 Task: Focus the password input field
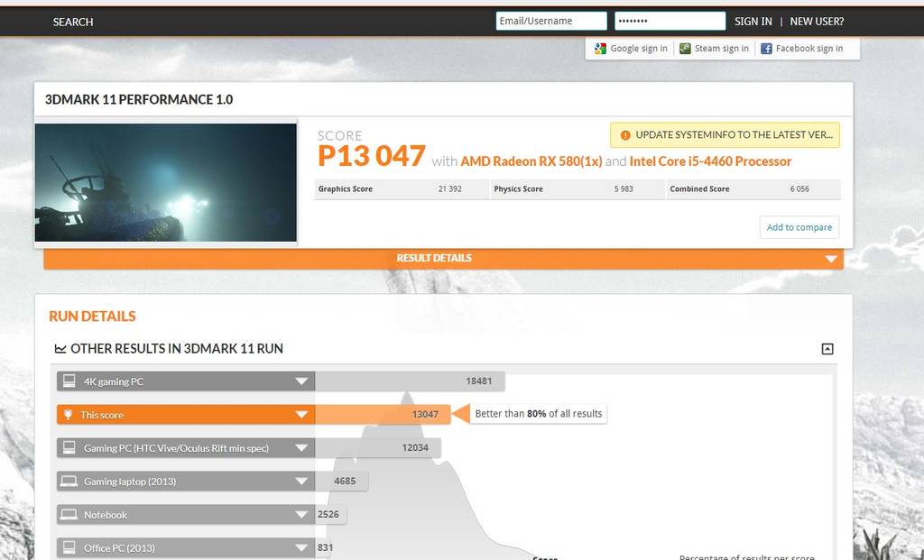(x=670, y=22)
